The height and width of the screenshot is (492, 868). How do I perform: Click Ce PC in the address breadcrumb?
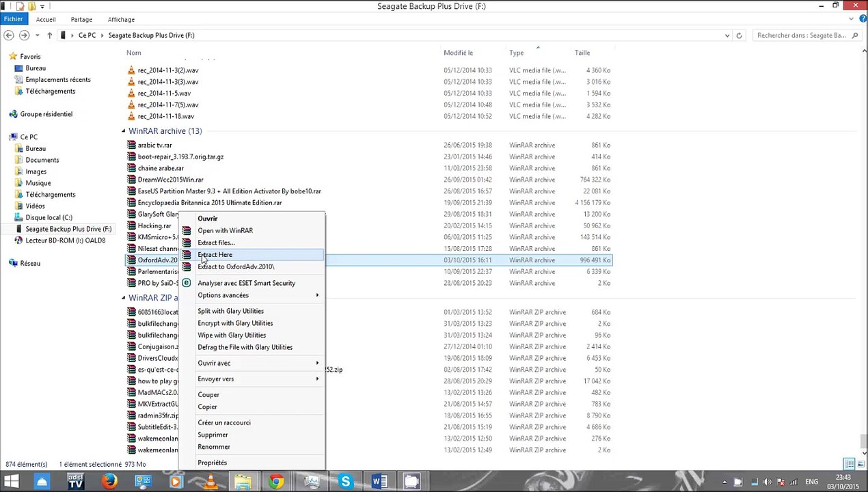point(87,35)
